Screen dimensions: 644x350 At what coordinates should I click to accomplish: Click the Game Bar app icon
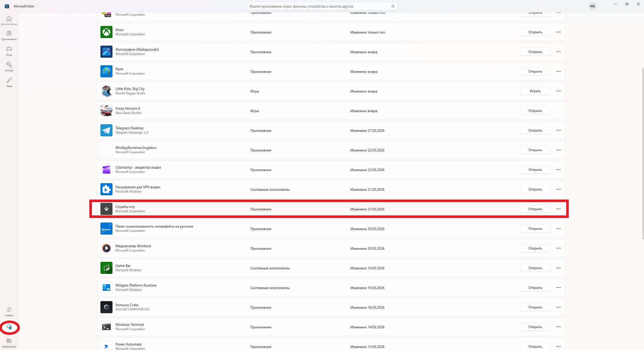106,268
